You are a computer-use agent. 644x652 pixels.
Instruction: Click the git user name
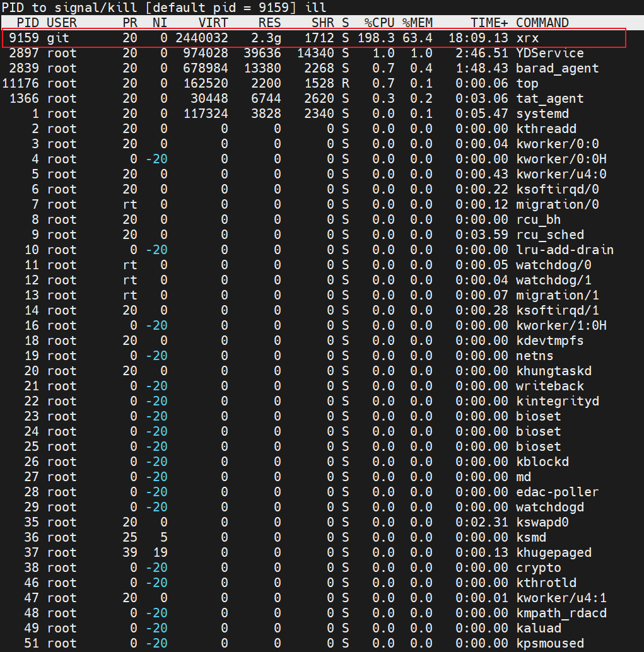click(58, 38)
